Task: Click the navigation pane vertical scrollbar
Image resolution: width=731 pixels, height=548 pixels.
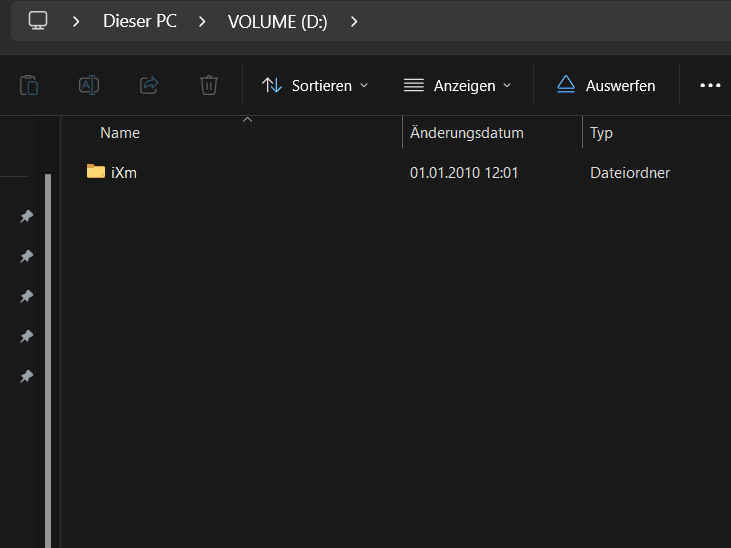Action: coord(48,361)
